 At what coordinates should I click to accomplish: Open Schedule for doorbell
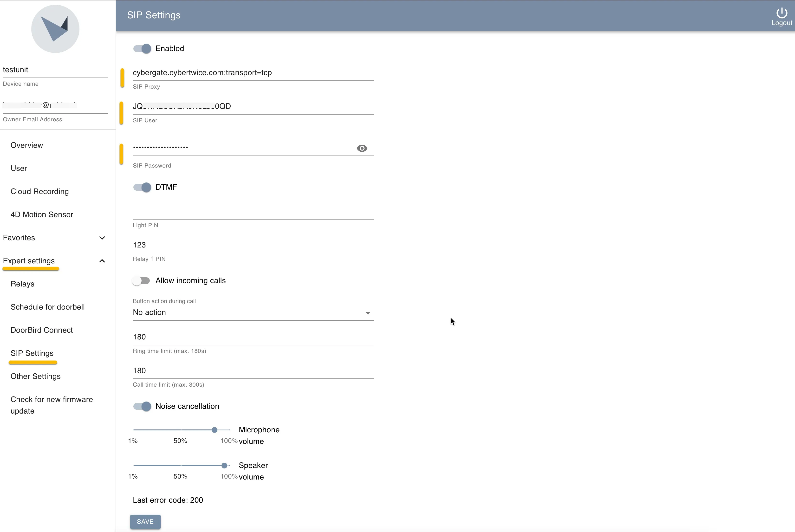tap(47, 307)
